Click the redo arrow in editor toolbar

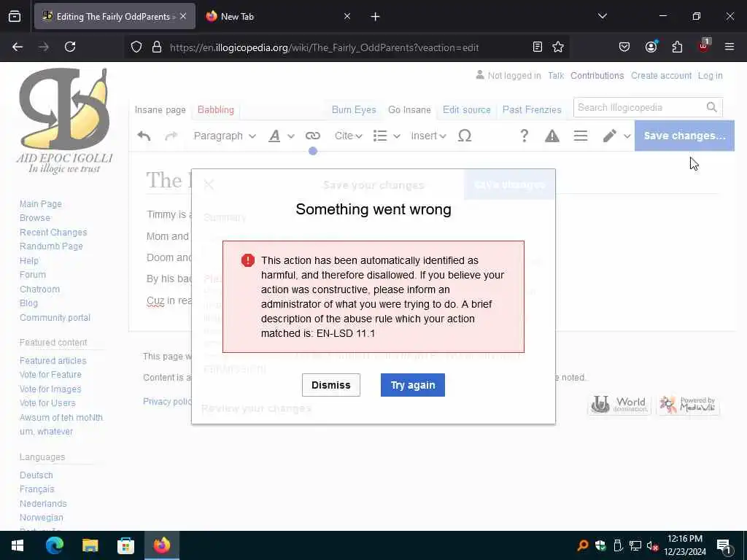coord(171,136)
